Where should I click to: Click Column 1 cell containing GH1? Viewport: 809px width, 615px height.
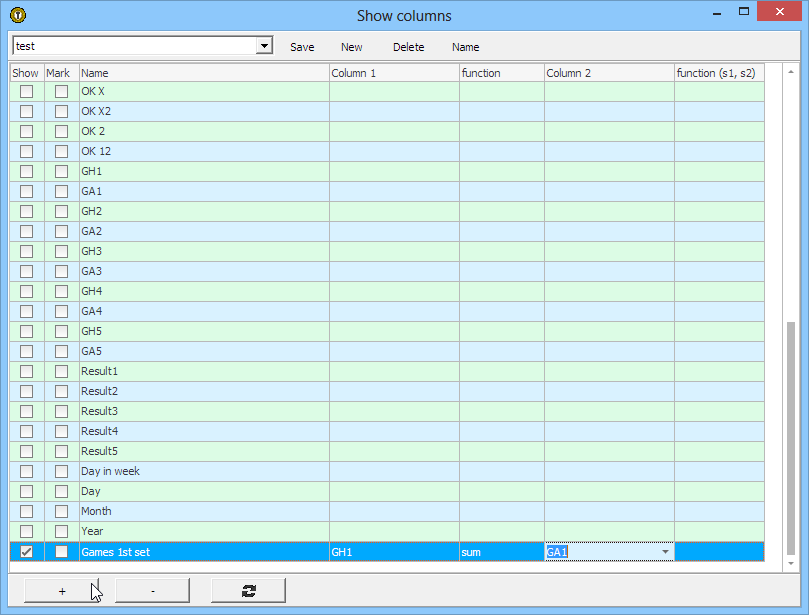pyautogui.click(x=394, y=552)
